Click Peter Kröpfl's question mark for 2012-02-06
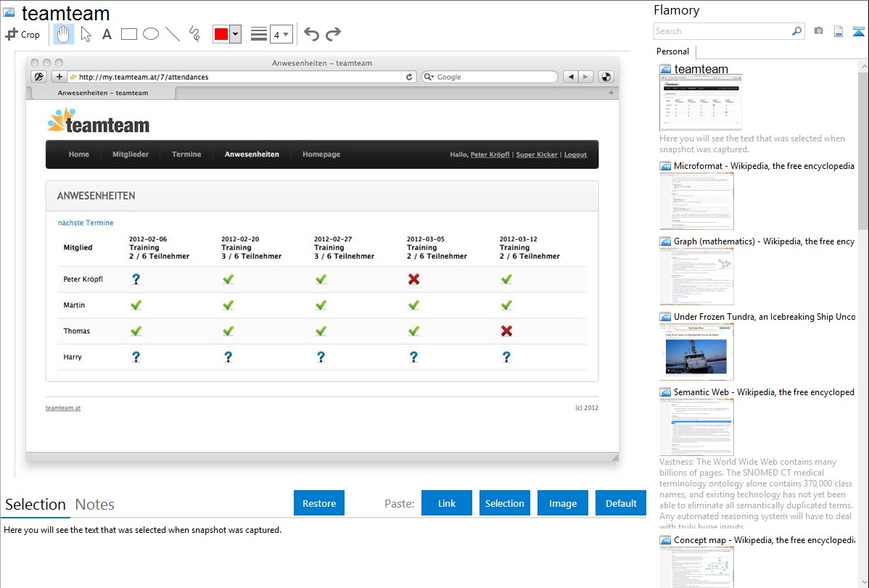 pos(136,279)
